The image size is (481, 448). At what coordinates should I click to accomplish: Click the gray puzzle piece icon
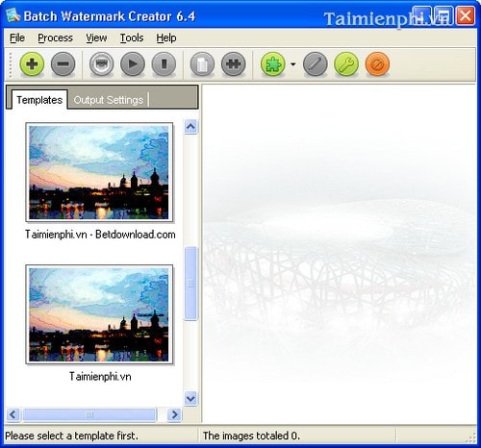tap(234, 64)
